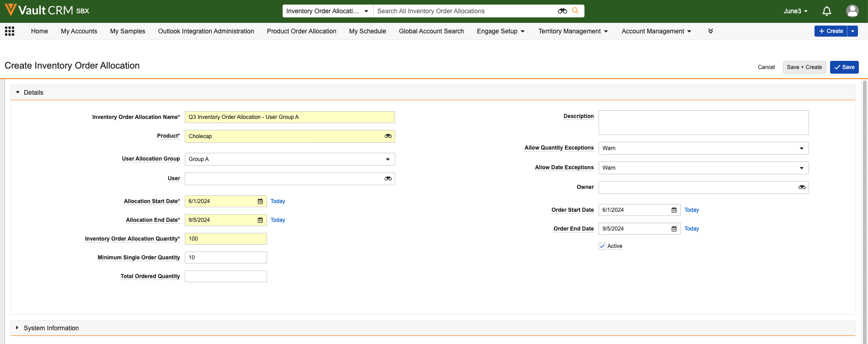Click the orange search magnifier icon

click(x=575, y=11)
